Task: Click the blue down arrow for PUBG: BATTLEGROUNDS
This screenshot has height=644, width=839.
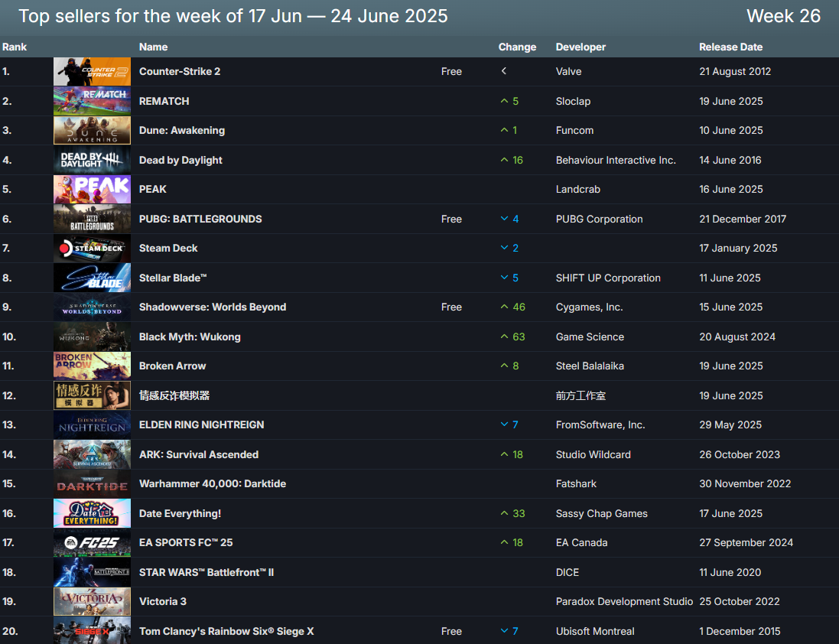Action: pyautogui.click(x=504, y=219)
